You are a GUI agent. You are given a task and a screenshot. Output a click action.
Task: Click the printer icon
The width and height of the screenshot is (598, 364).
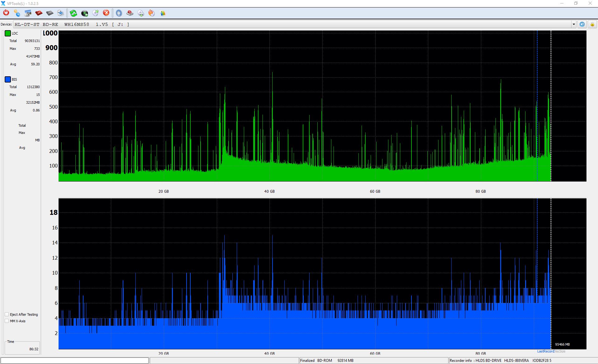coord(60,13)
